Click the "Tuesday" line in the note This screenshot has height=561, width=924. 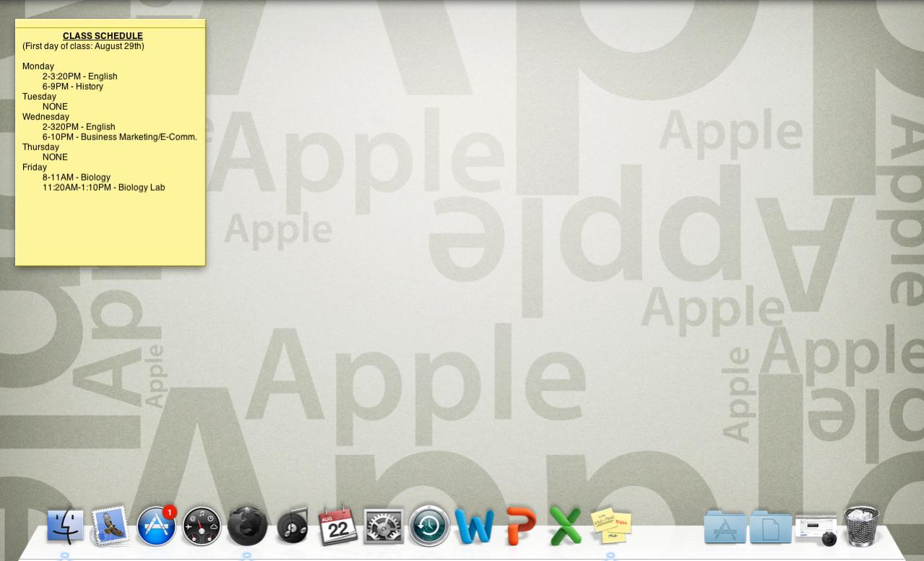(39, 97)
